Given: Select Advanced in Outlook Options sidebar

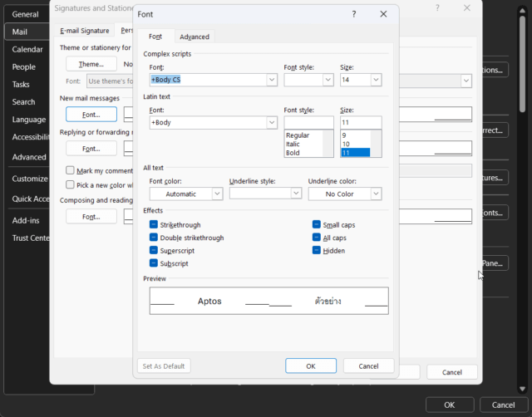Looking at the screenshot, I should click(x=29, y=157).
